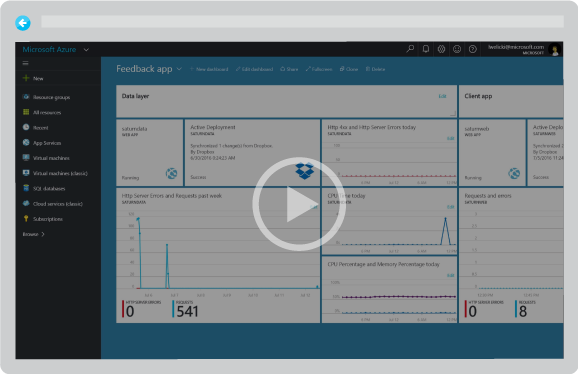Open notifications bell icon
Image resolution: width=578 pixels, height=374 pixels.
(x=426, y=49)
